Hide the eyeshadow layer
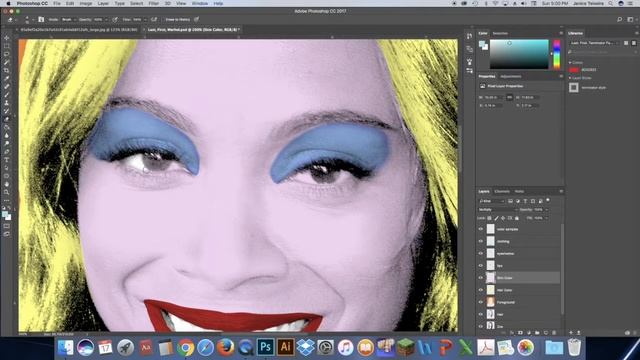The image size is (640, 360). [x=481, y=253]
